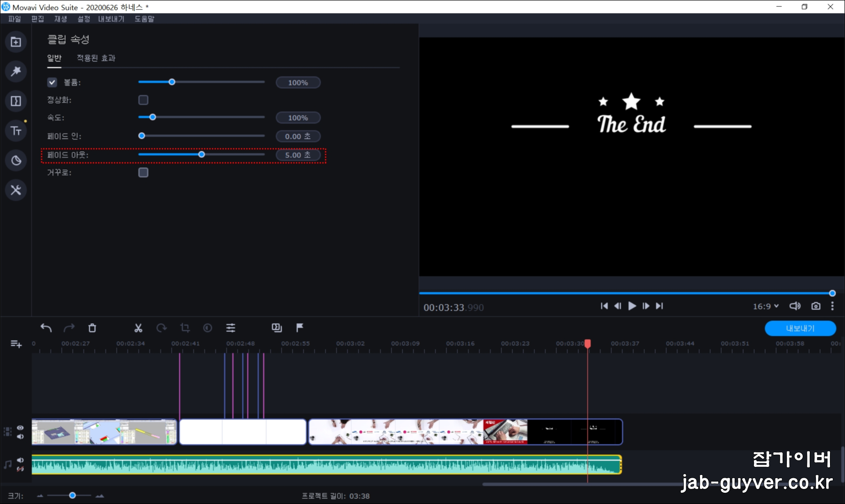
Task: Open the More tools wrench icon
Action: pyautogui.click(x=16, y=190)
